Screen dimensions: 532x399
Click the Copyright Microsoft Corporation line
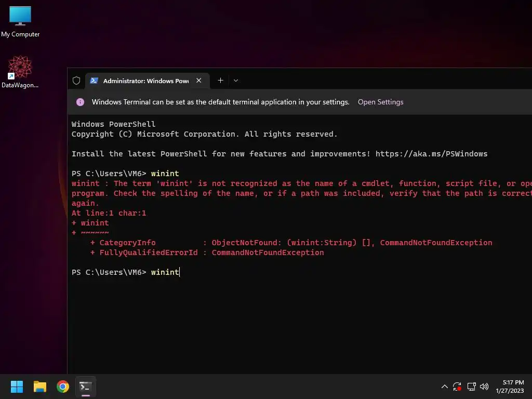(204, 134)
